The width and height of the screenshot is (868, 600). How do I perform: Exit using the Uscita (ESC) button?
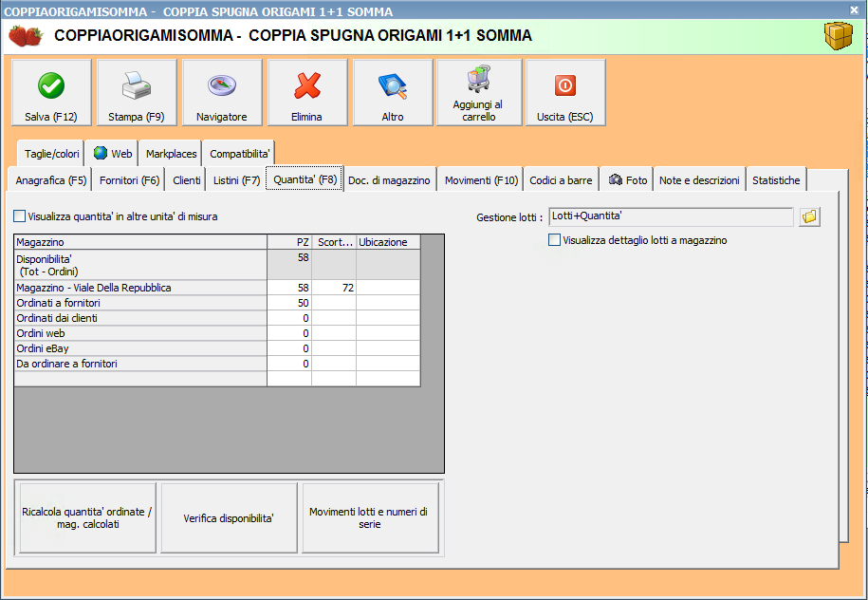564,92
